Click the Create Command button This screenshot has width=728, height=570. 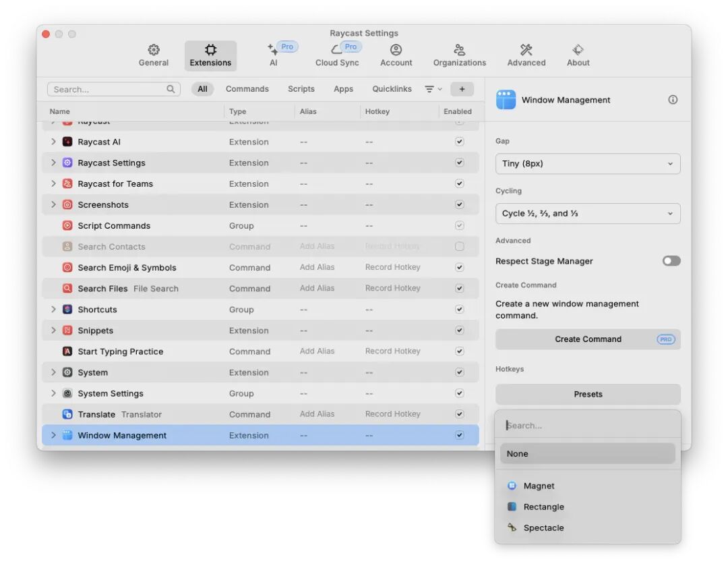588,339
